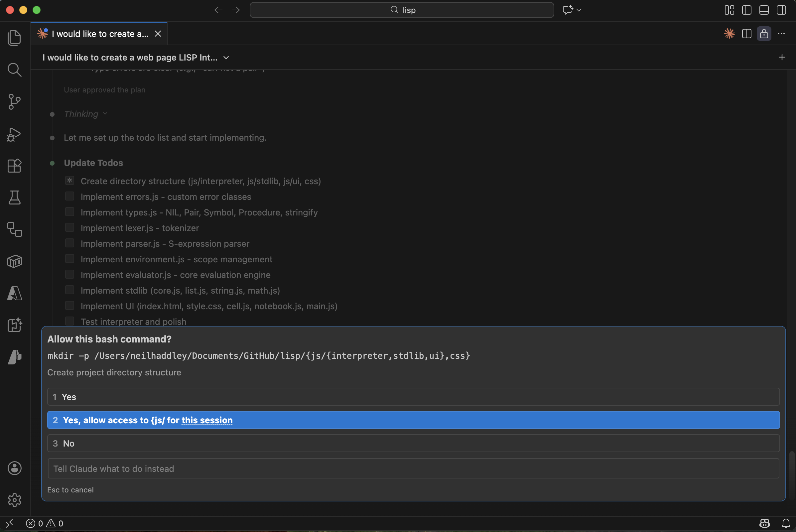Tick the 'Implement errors.js' todo checkbox
Viewport: 796px width, 532px height.
tap(69, 197)
